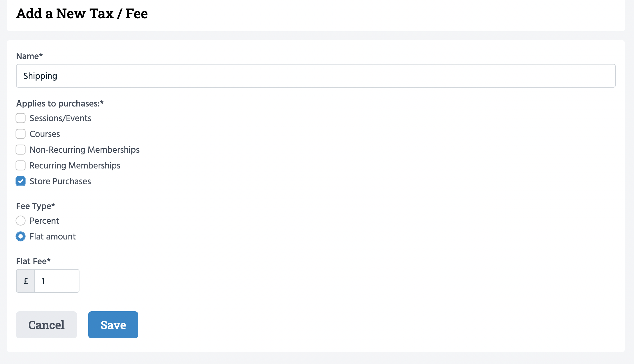The width and height of the screenshot is (634, 364).
Task: Click the 'Name*' field label
Action: coord(29,56)
